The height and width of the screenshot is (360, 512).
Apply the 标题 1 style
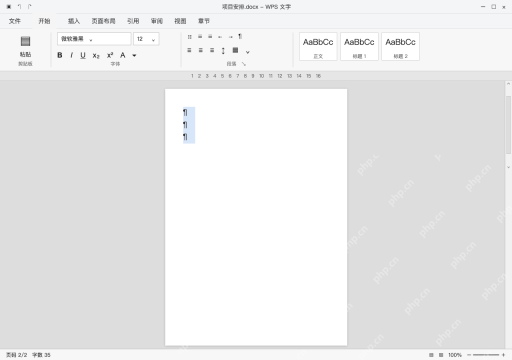coord(359,46)
